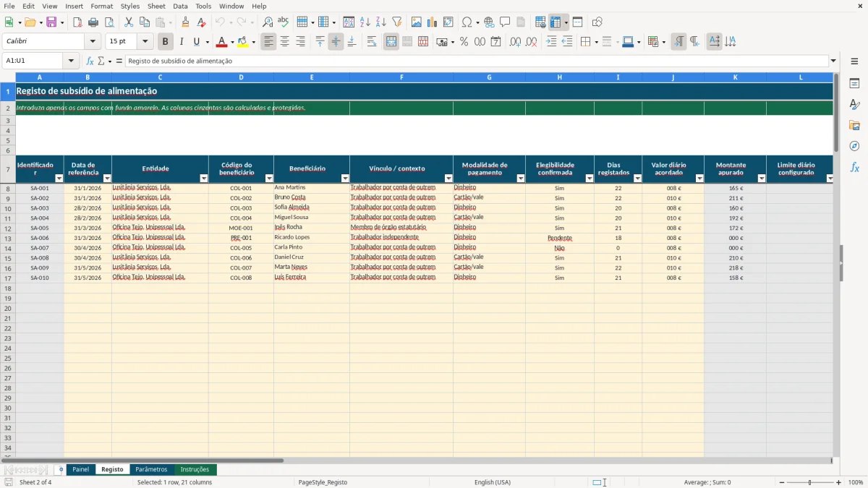Toggle Bold formatting
868x488 pixels.
pyautogui.click(x=166, y=42)
